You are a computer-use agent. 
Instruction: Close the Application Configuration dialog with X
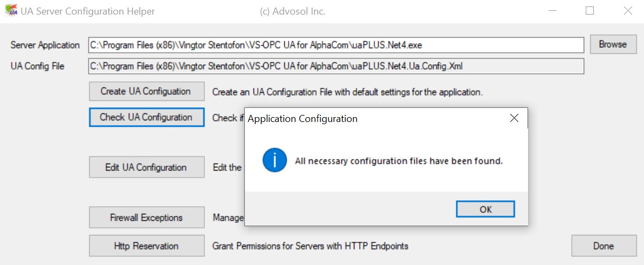pos(514,118)
